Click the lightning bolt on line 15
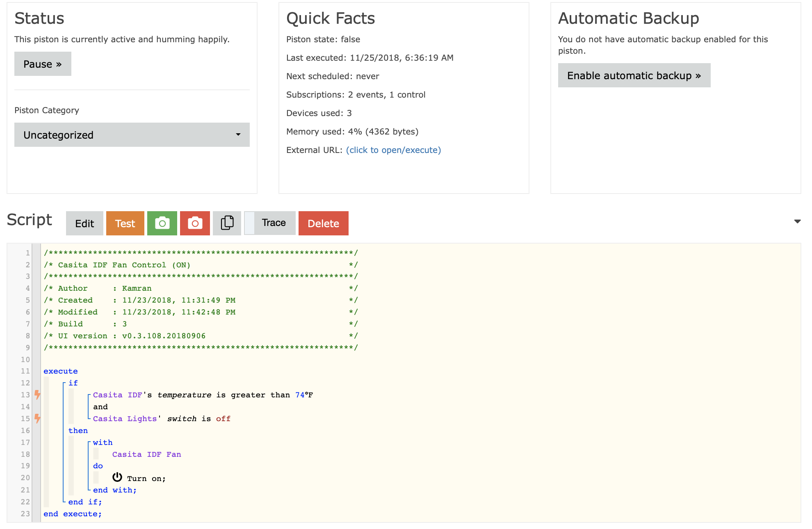The image size is (812, 529). coord(37,418)
